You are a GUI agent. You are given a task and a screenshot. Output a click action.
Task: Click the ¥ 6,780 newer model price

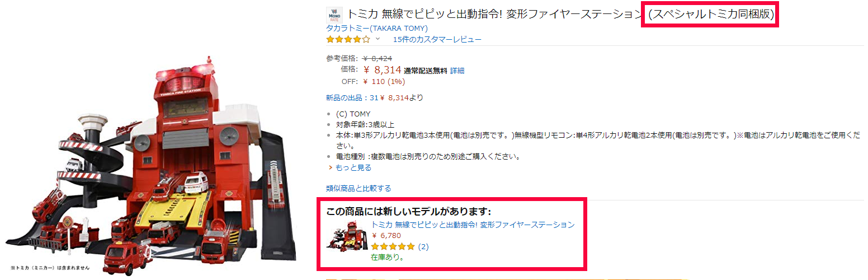tap(386, 235)
